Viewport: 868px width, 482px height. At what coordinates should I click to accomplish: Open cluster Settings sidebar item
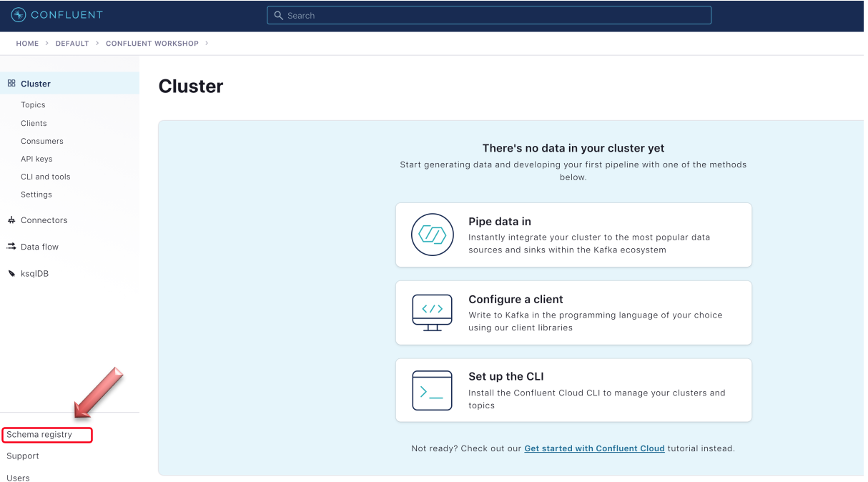36,195
